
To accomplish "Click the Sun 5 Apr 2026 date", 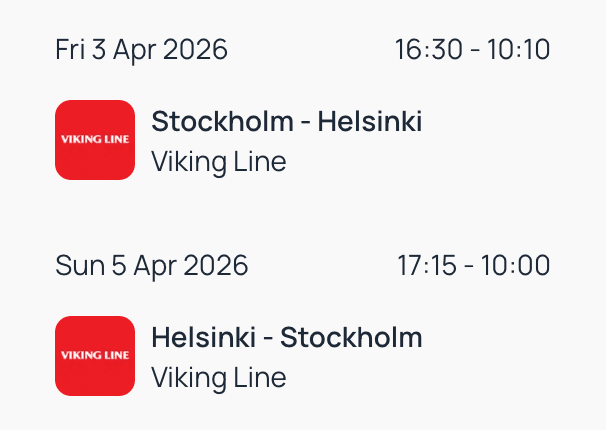I will click(151, 265).
